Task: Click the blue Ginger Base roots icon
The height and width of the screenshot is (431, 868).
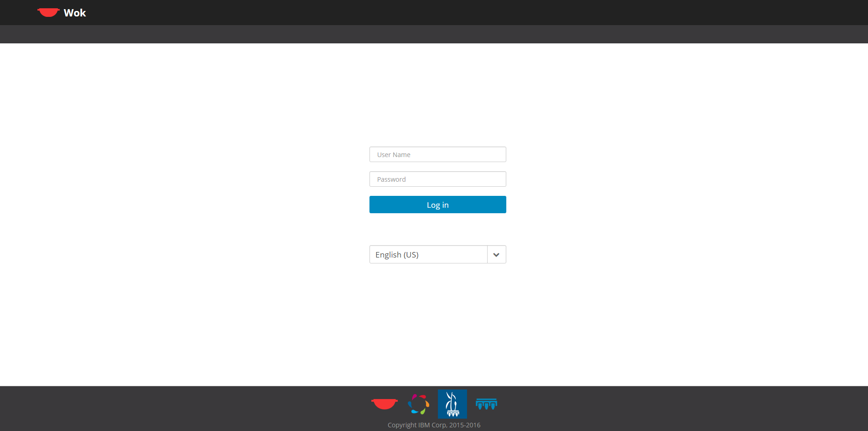Action: pyautogui.click(x=486, y=404)
